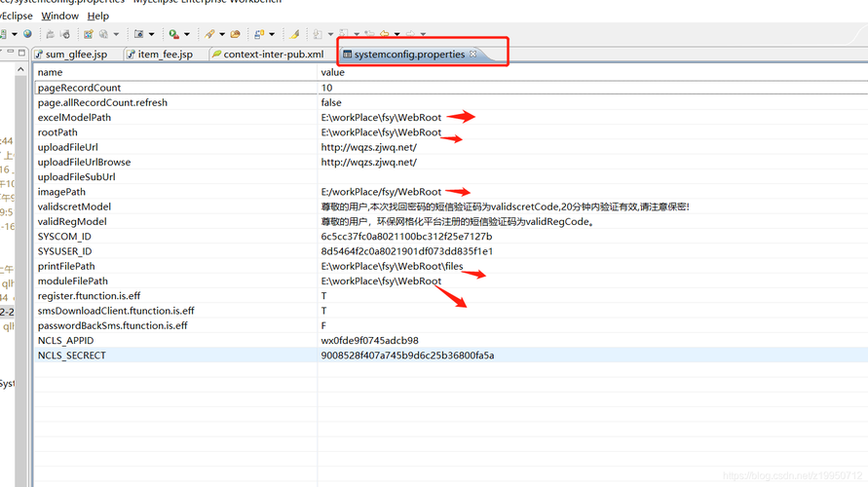Switch to the item_fee.jsp tab
The width and height of the screenshot is (868, 487).
pos(164,55)
